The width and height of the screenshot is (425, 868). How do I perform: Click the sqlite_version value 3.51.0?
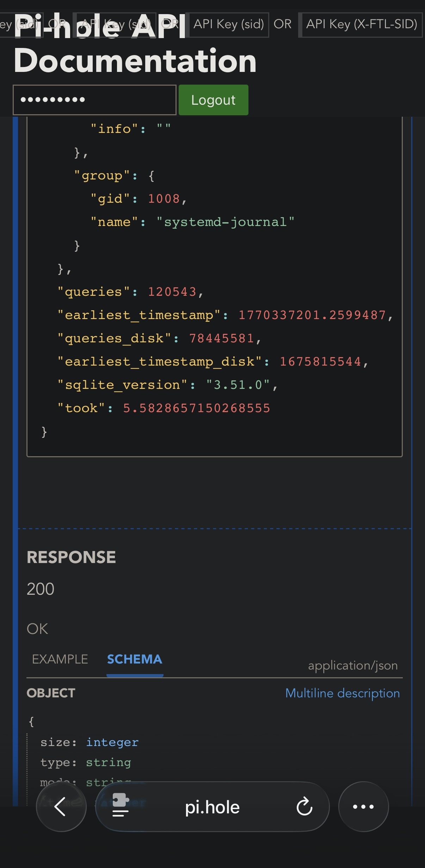click(238, 385)
